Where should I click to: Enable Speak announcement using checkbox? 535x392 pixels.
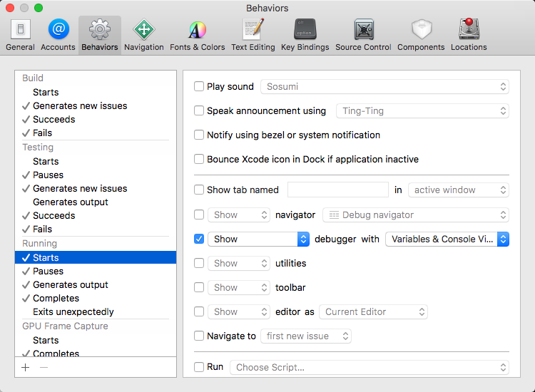pos(199,110)
